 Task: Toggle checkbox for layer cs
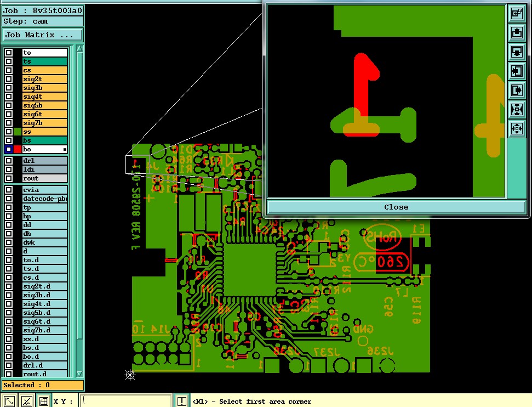pyautogui.click(x=9, y=70)
